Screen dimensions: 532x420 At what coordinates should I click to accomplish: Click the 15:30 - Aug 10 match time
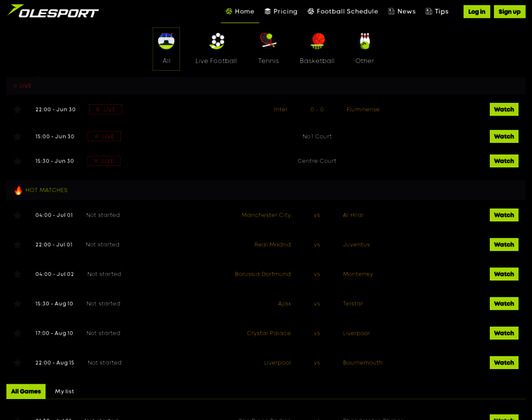pos(55,304)
